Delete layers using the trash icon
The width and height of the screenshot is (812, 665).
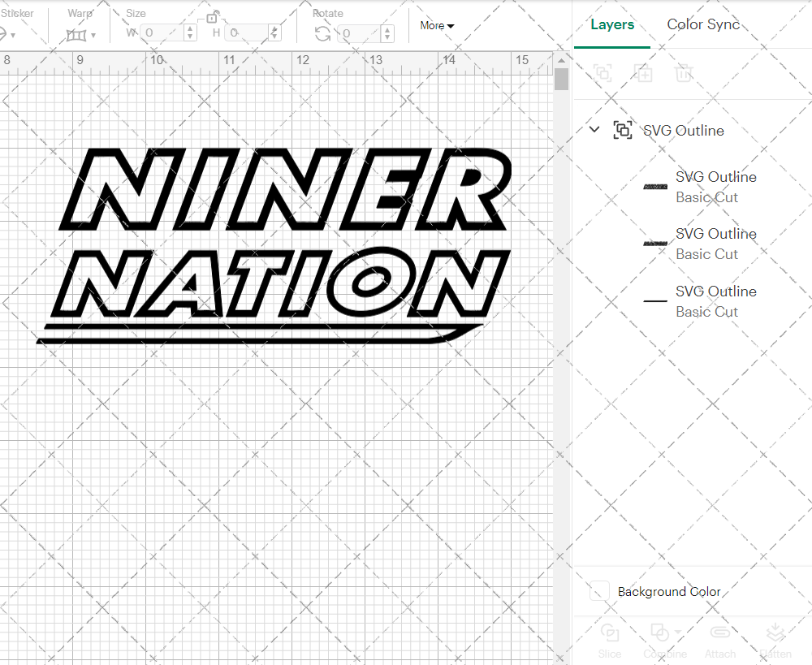[x=685, y=73]
